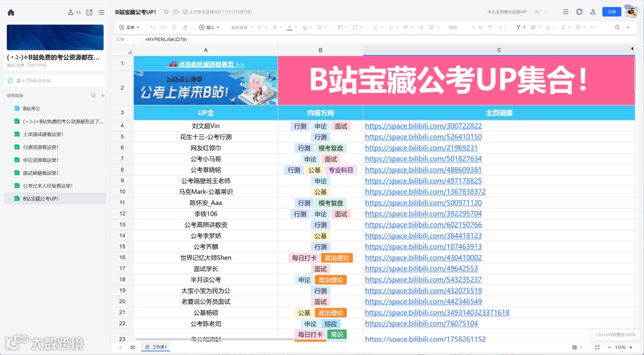
Task: Clear formatting with the eraser icon
Action: [185, 27]
